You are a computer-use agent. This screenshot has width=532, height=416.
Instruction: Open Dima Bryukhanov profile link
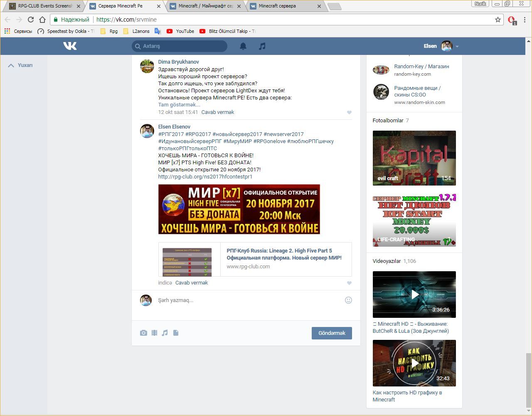click(178, 62)
